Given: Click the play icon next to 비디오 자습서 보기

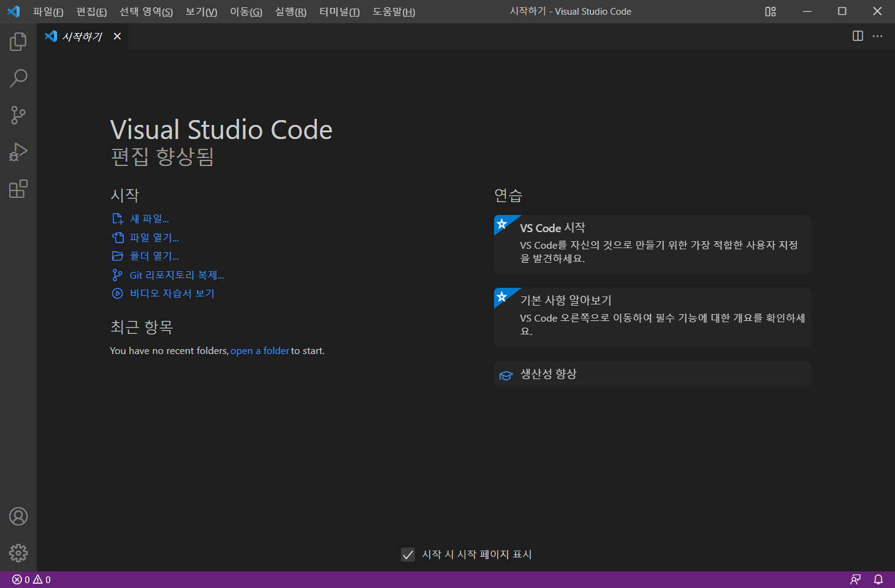Looking at the screenshot, I should pyautogui.click(x=118, y=293).
